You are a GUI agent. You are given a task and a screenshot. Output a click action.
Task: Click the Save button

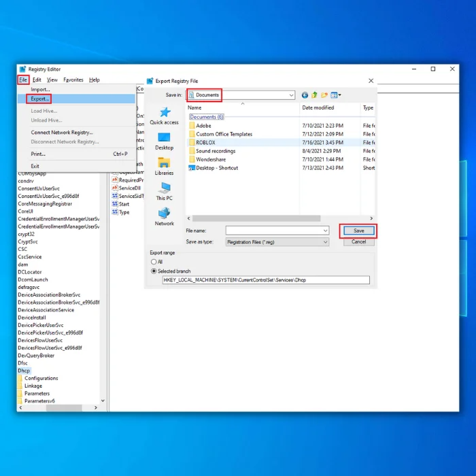point(358,231)
